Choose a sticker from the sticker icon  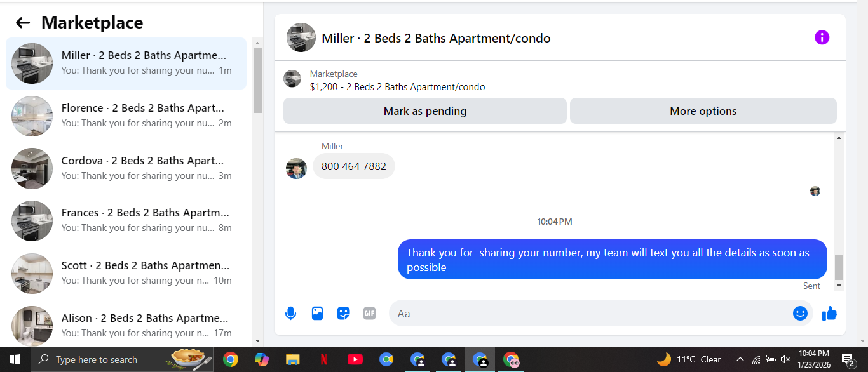[x=343, y=313]
